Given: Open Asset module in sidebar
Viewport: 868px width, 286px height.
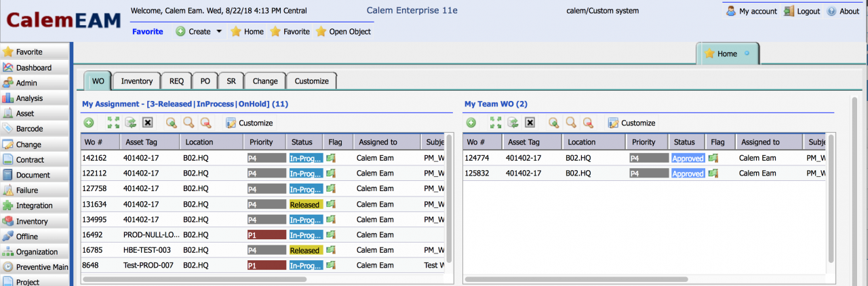Looking at the screenshot, I should pos(35,113).
